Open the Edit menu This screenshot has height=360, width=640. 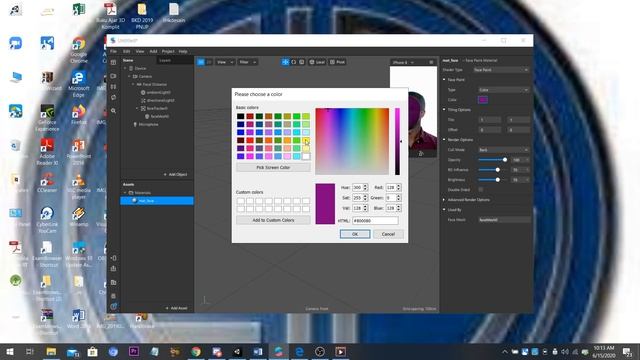(x=127, y=51)
